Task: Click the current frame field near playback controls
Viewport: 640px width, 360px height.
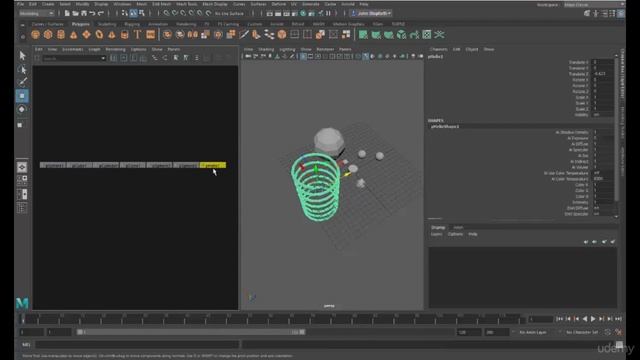Action: tap(540, 319)
